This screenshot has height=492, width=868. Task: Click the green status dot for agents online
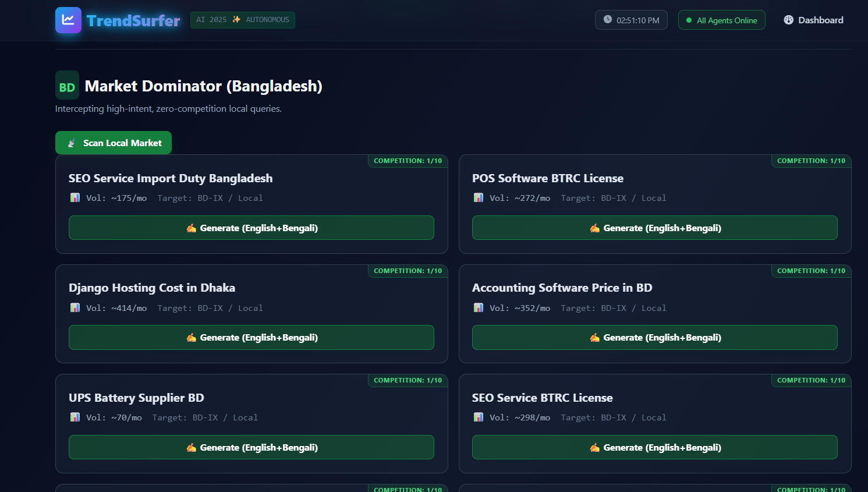(689, 20)
